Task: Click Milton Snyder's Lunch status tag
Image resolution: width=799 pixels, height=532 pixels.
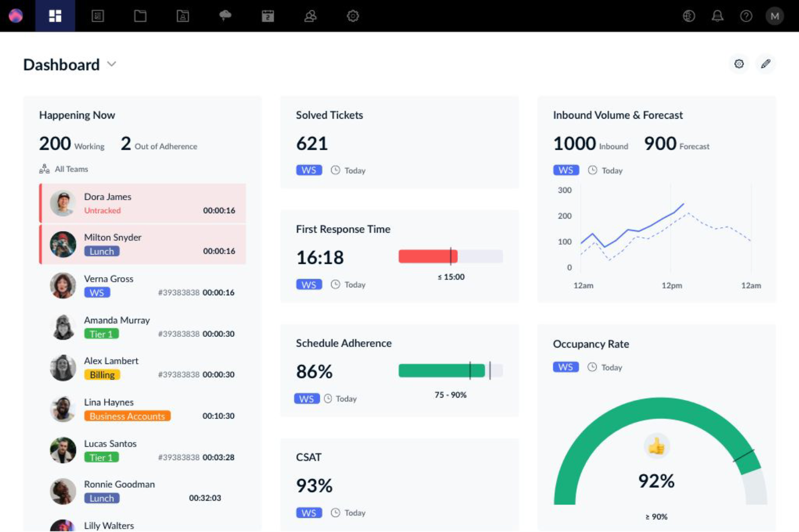Action: pos(102,251)
